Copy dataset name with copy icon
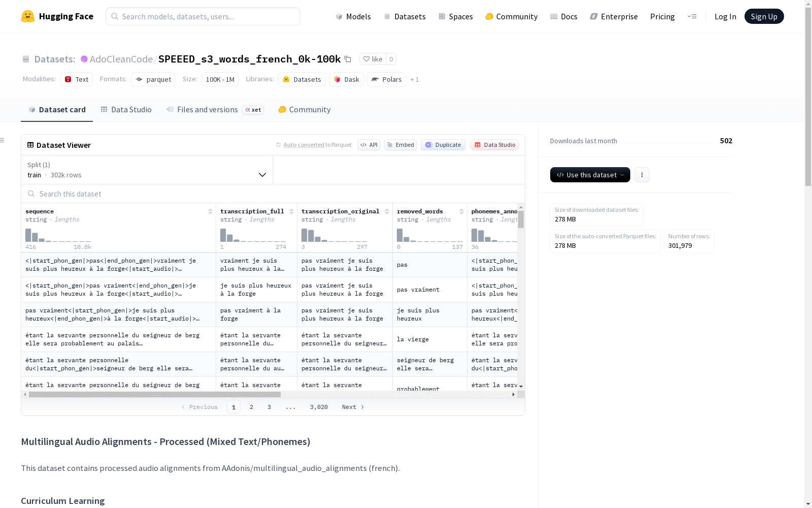 [x=348, y=59]
